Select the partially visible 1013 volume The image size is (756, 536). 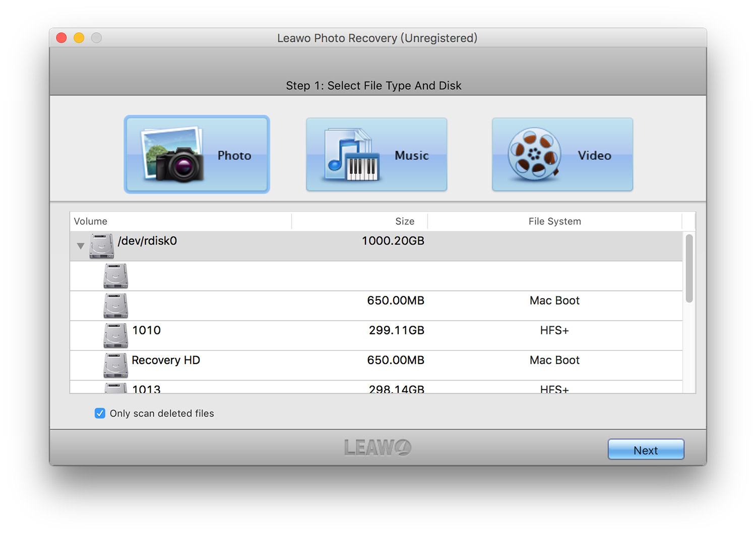coord(146,389)
